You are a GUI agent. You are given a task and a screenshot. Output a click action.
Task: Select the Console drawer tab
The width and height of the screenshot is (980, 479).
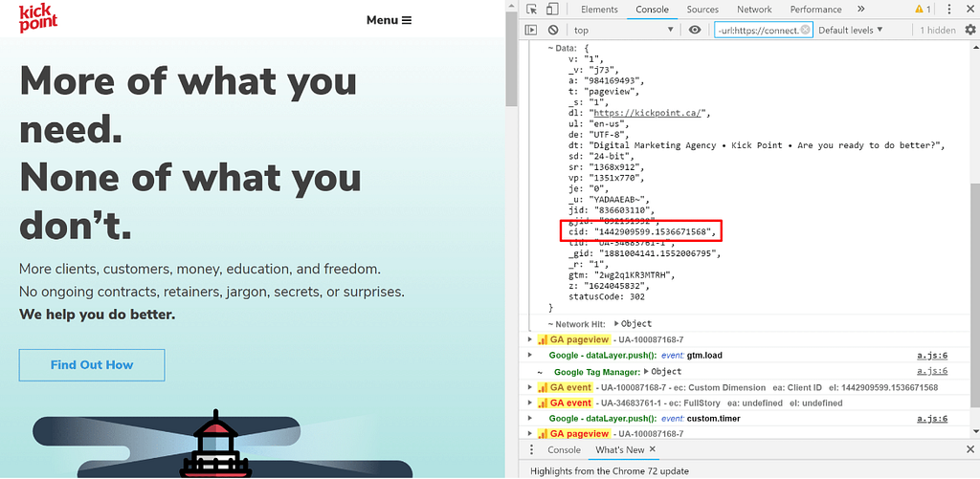pyautogui.click(x=564, y=449)
